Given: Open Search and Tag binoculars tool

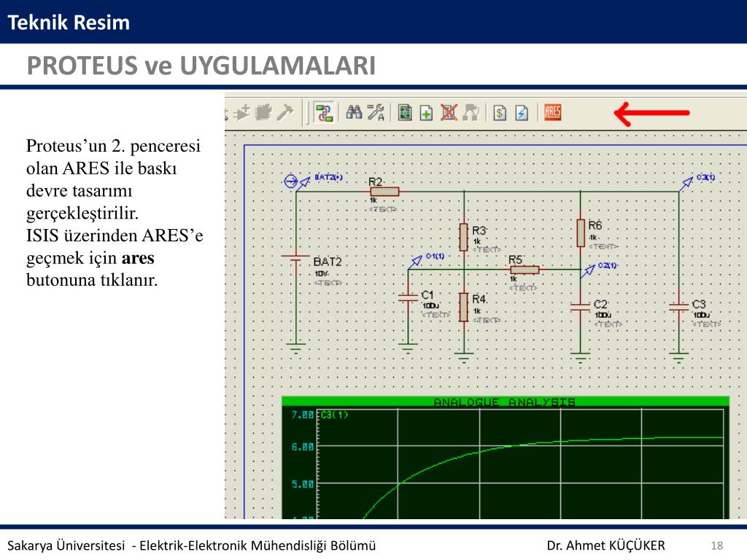Looking at the screenshot, I should tap(354, 113).
